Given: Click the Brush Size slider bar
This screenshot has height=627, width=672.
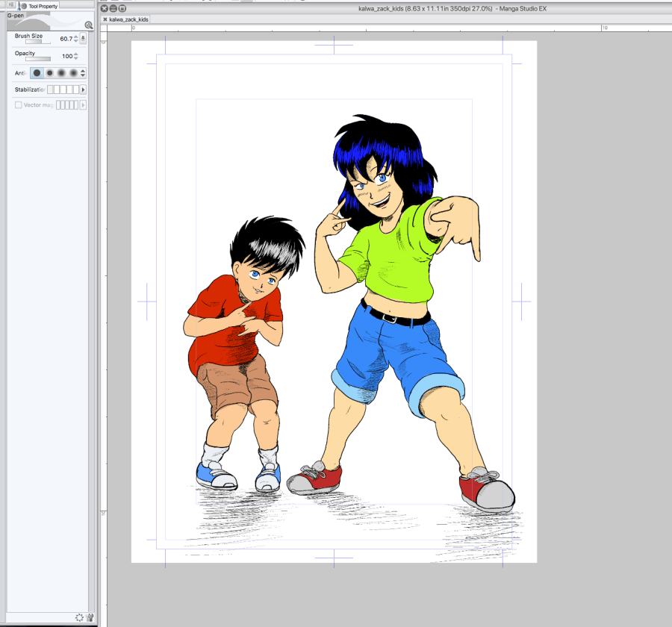Looking at the screenshot, I should [34, 42].
